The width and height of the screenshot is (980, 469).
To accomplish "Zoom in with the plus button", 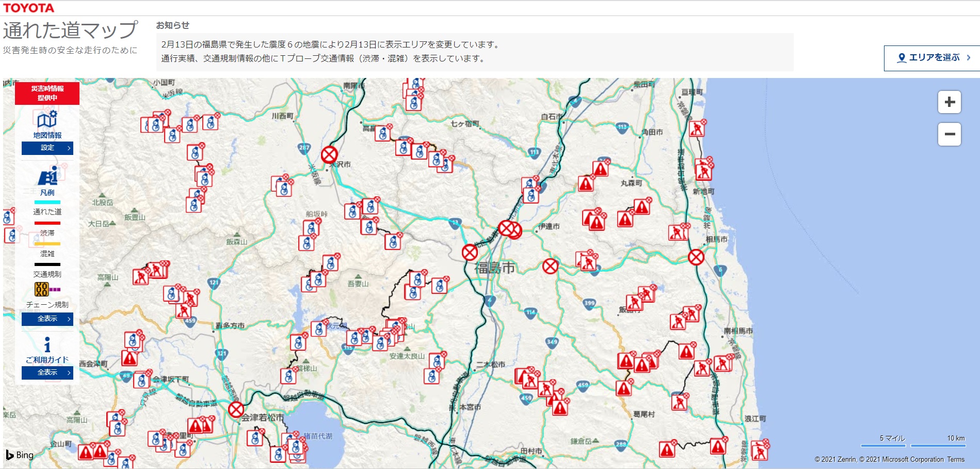I will (949, 102).
